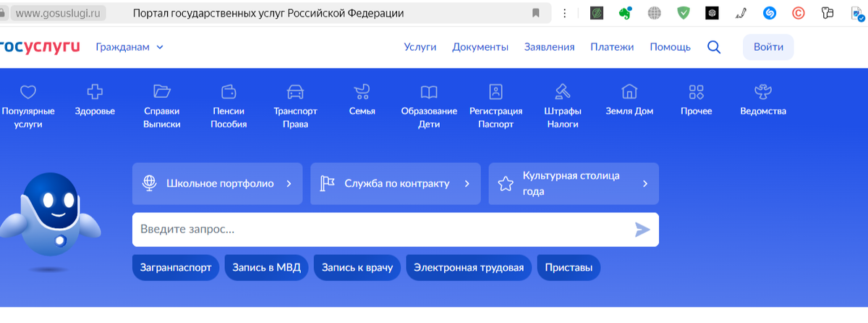Open Образование Дети book icon category

(429, 106)
